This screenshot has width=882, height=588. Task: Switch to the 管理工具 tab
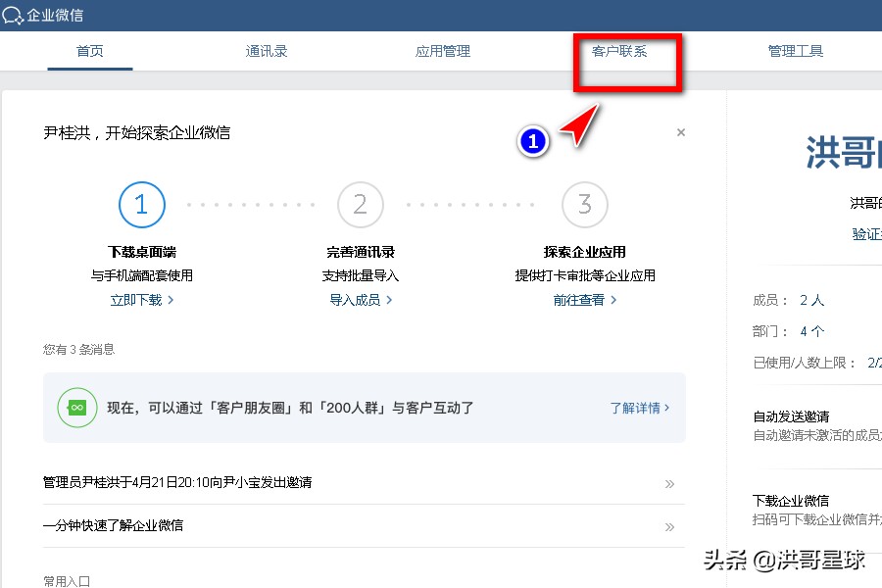point(796,51)
